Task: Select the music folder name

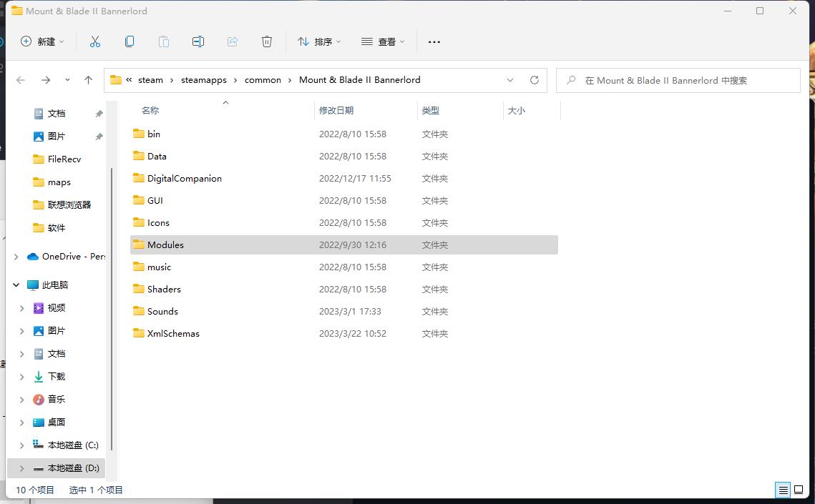Action: coord(159,267)
